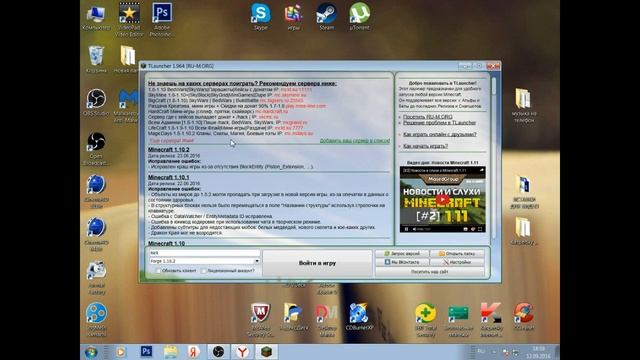
Task: Click the video's share arrow icon
Action: coord(481,170)
